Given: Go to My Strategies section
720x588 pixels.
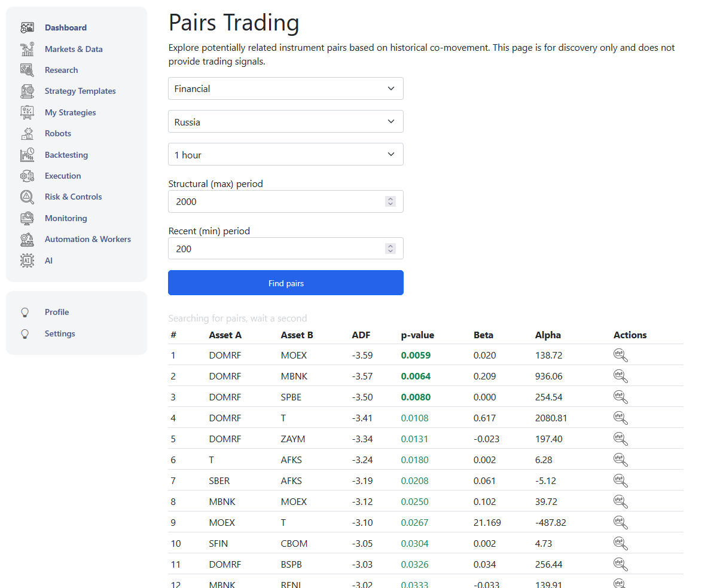Looking at the screenshot, I should click(70, 112).
